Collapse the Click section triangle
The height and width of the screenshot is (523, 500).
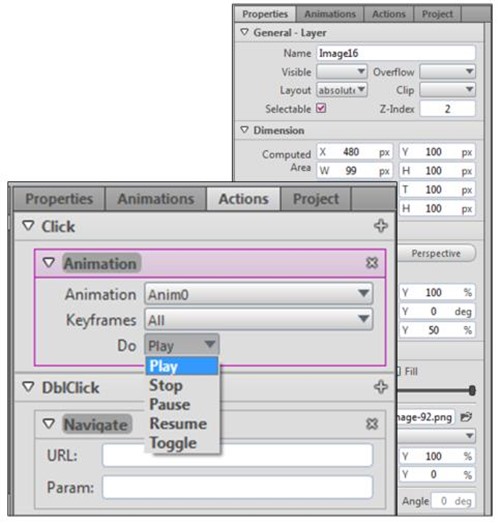28,226
